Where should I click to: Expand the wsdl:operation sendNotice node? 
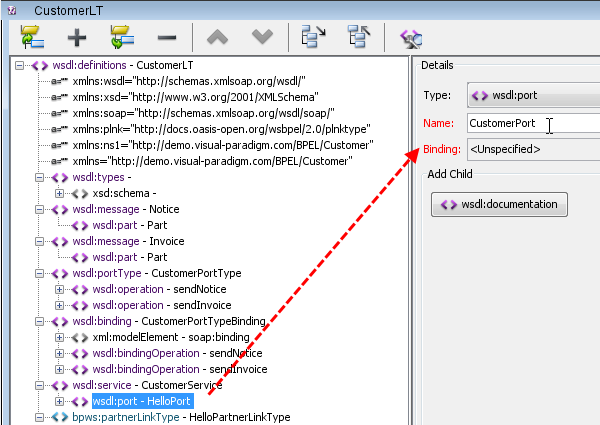59,290
